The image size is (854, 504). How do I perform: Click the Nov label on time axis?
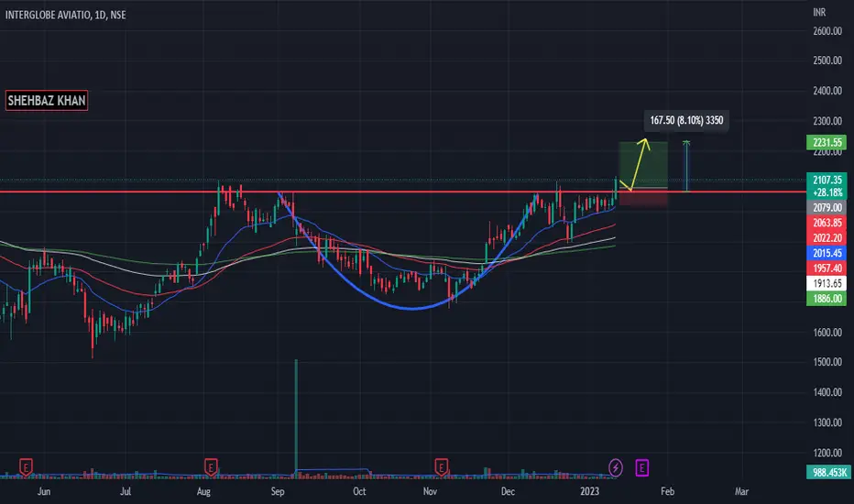click(430, 491)
